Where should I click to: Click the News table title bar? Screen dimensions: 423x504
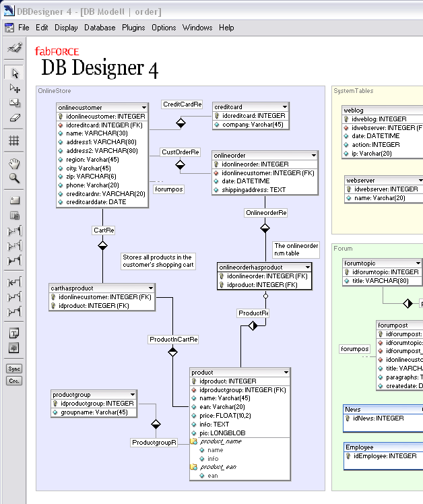[383, 410]
